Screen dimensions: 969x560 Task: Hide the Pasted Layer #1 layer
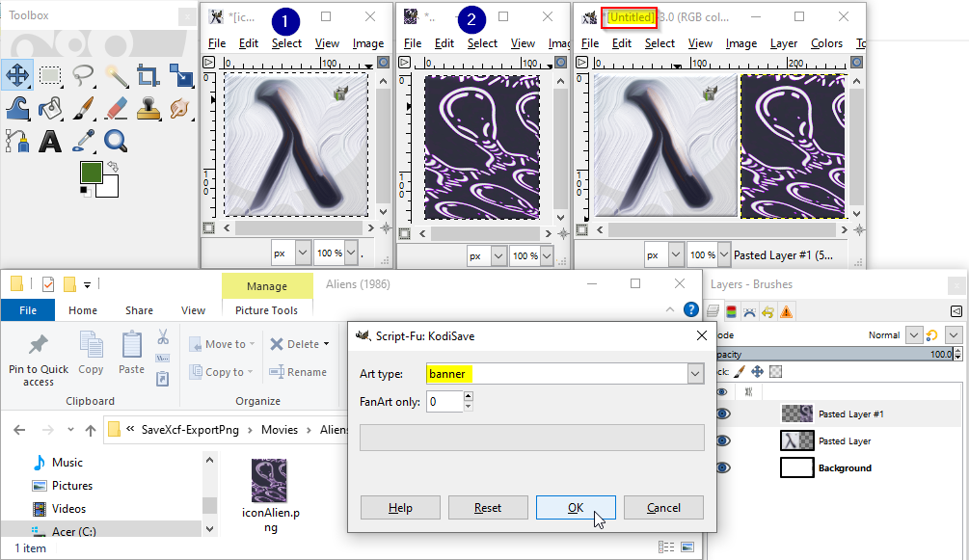[x=722, y=413]
